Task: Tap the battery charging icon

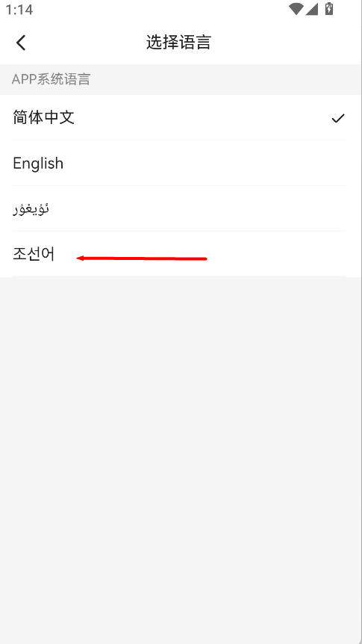Action: tap(328, 8)
